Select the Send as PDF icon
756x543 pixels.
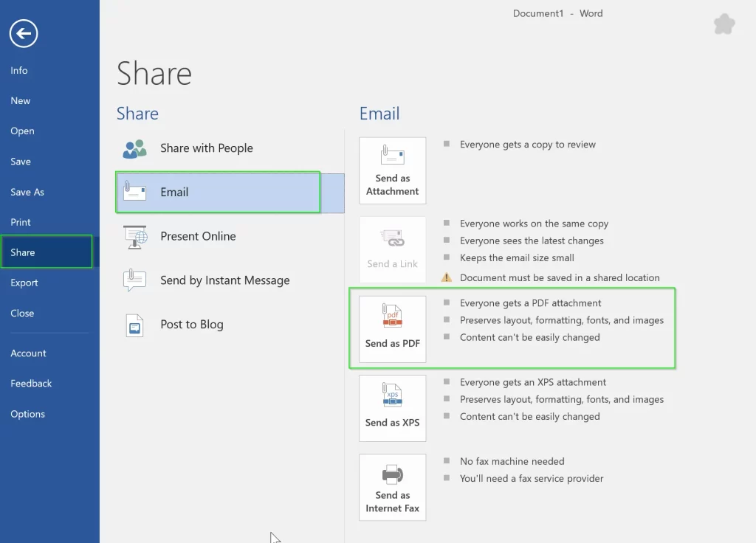pyautogui.click(x=392, y=314)
